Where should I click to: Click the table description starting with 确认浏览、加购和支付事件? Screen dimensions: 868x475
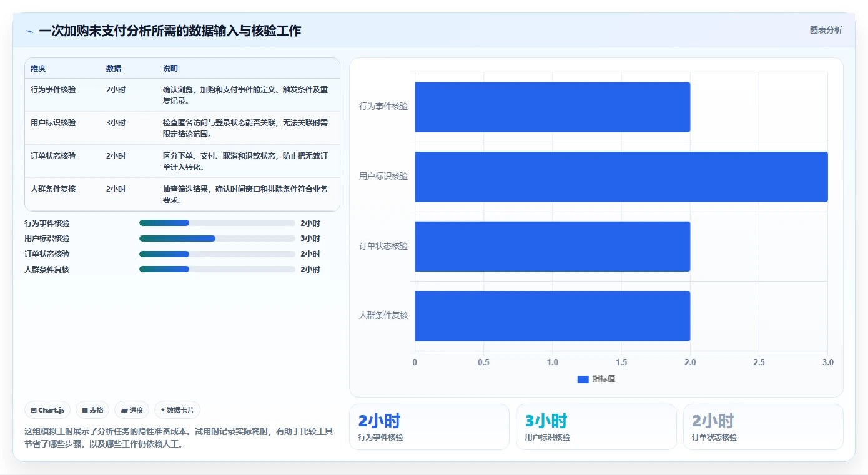coord(245,95)
